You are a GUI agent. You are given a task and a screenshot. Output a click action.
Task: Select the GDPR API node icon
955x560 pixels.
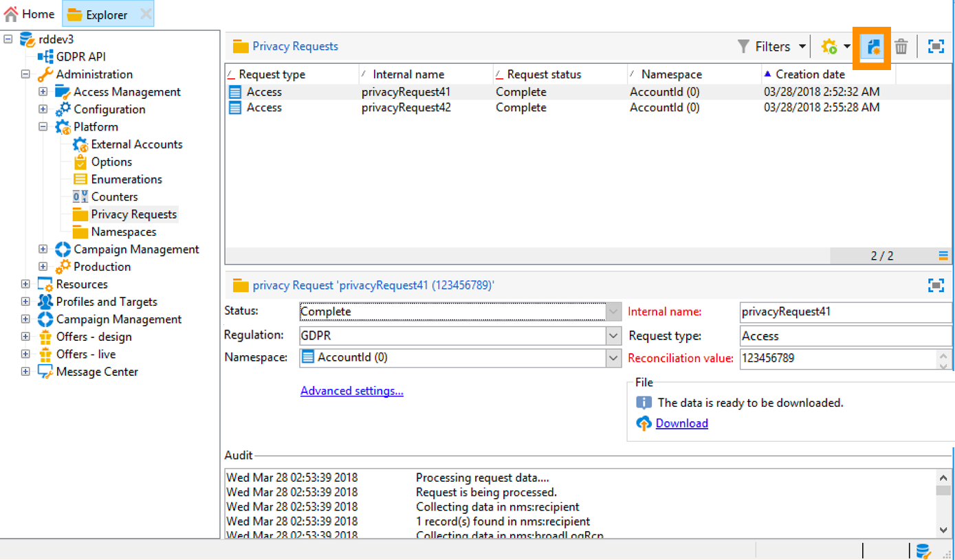coord(45,57)
